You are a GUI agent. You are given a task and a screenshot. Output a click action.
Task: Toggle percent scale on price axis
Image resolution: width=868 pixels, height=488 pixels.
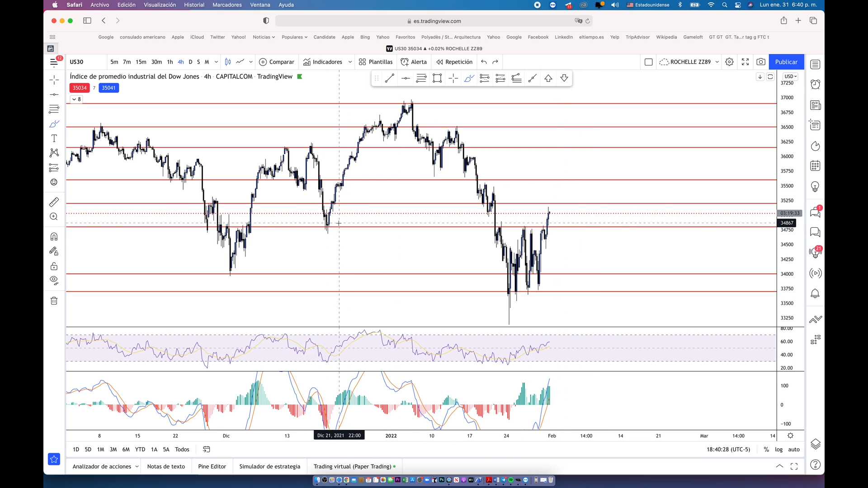pyautogui.click(x=766, y=450)
